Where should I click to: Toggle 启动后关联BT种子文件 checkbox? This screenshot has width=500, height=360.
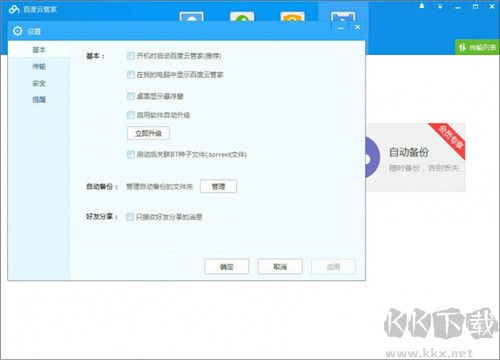coord(131,154)
